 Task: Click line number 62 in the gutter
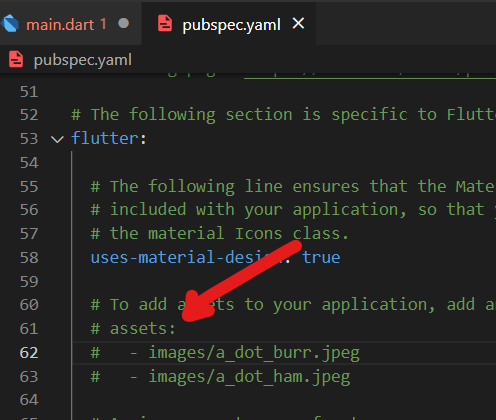coord(29,353)
